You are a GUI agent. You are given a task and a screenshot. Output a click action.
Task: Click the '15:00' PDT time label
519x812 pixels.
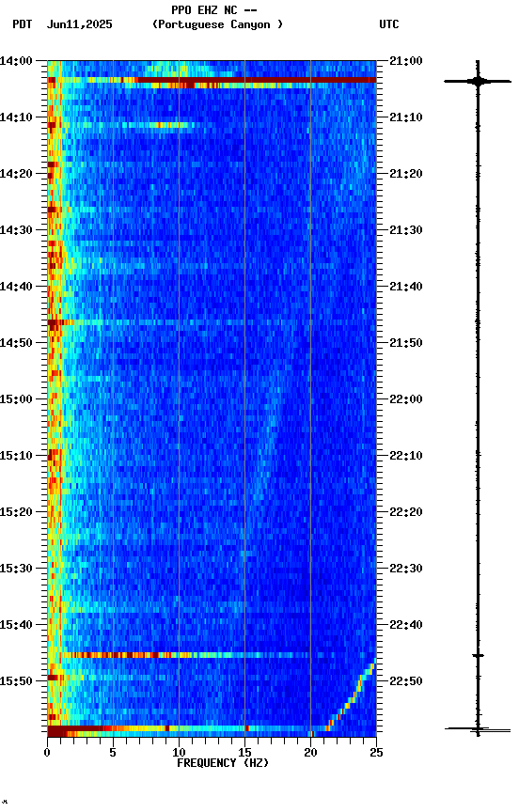pyautogui.click(x=16, y=399)
